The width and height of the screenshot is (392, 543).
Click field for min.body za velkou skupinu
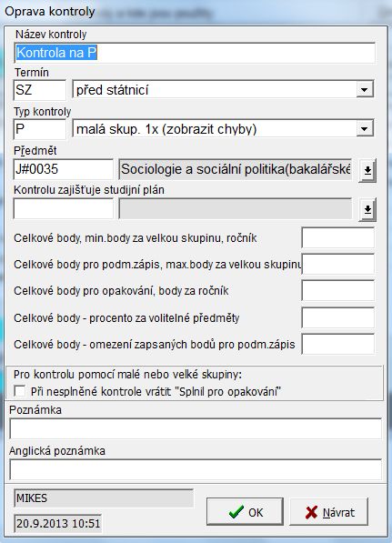click(x=338, y=238)
